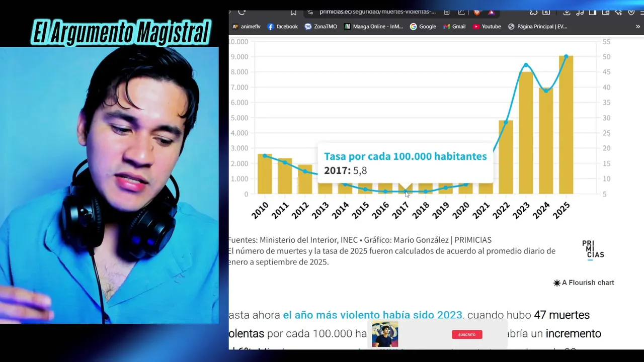Click the 2017 x-axis label
Viewport: 644px width, 362px height.
point(400,210)
